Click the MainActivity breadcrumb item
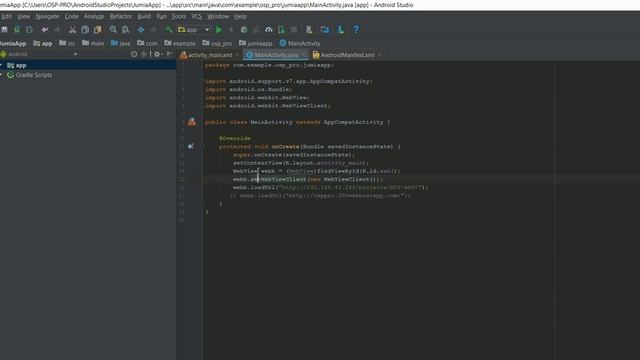 click(300, 43)
